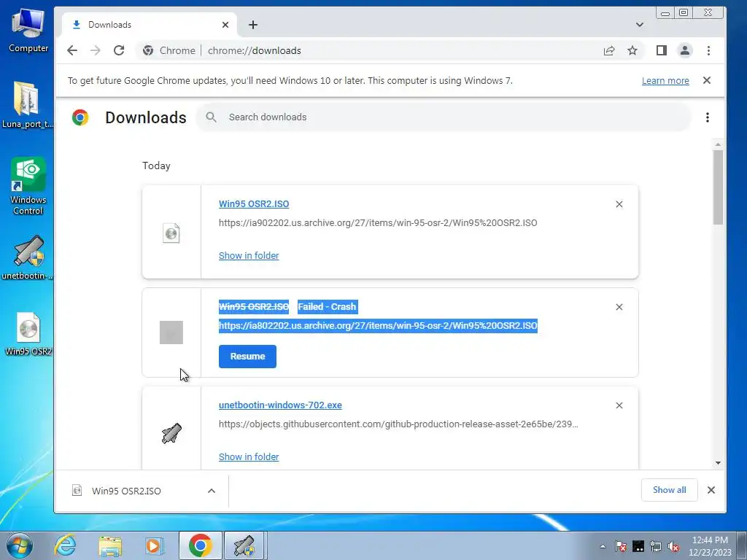Click the scrollbar down arrow
This screenshot has width=747, height=560.
718,463
